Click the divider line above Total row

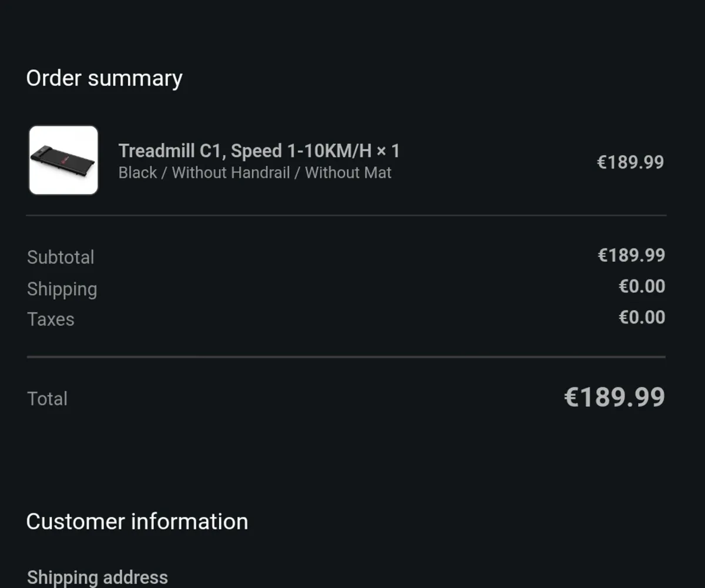[x=346, y=357]
